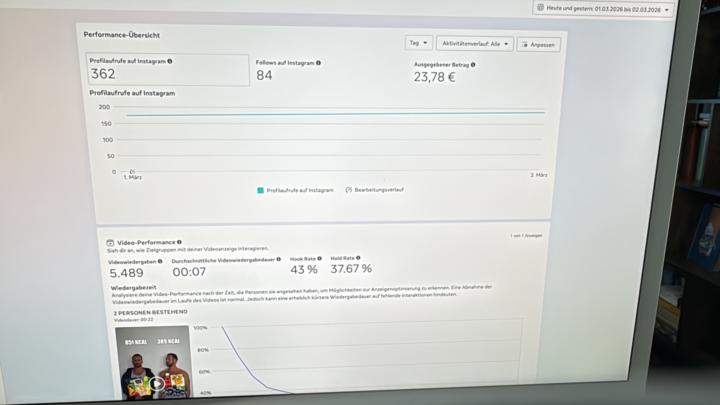Click info icon next to Follows auf Instagram
The height and width of the screenshot is (405, 720).
coord(318,63)
